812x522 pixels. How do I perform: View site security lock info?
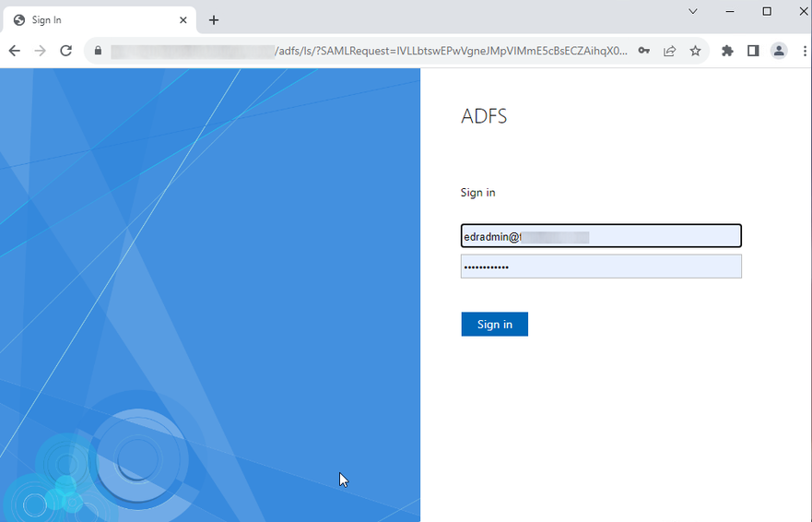tap(98, 51)
